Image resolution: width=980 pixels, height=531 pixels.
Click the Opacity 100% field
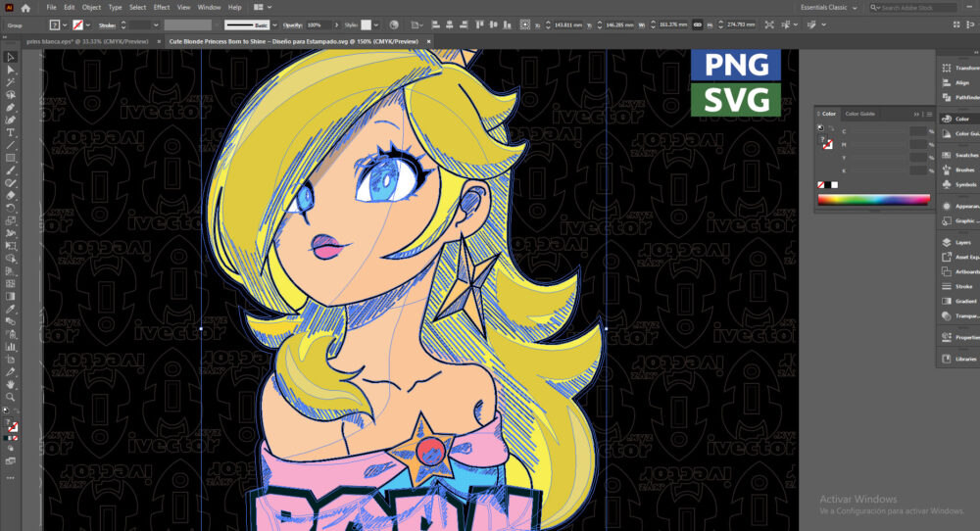[318, 25]
